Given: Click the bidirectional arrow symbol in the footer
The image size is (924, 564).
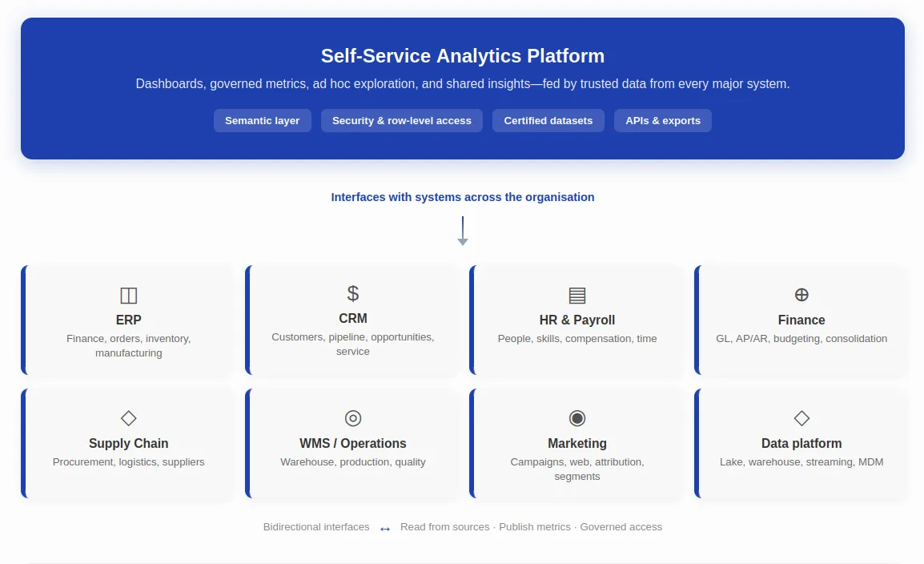Looking at the screenshot, I should tap(384, 528).
